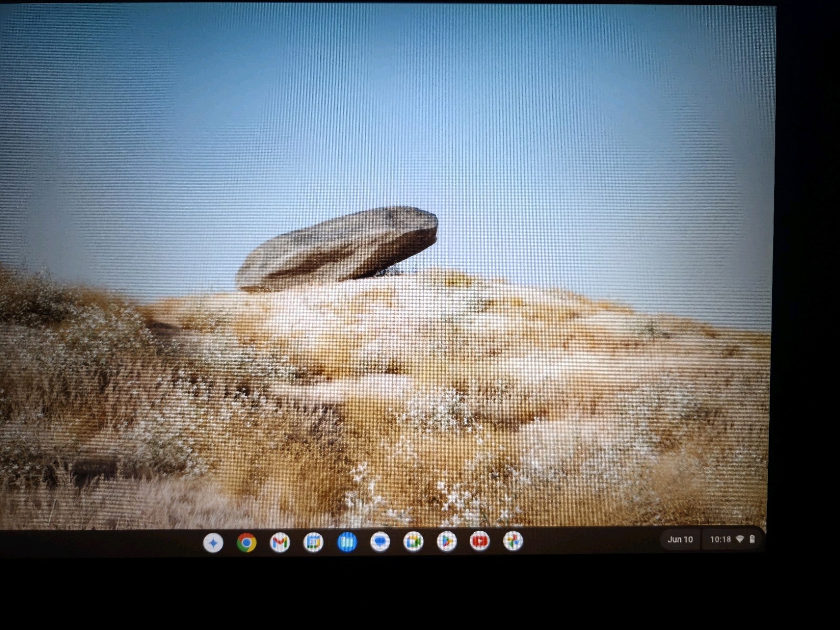
Task: Launch Google Chrome from the shelf
Action: (246, 541)
